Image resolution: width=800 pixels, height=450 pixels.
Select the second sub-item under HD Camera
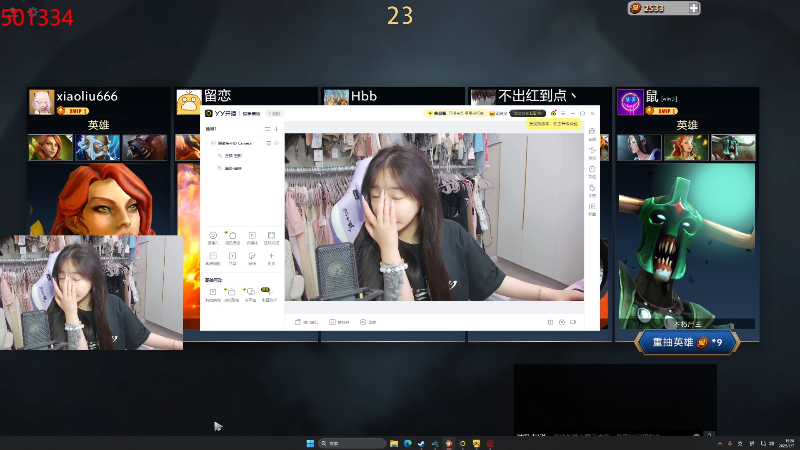230,168
